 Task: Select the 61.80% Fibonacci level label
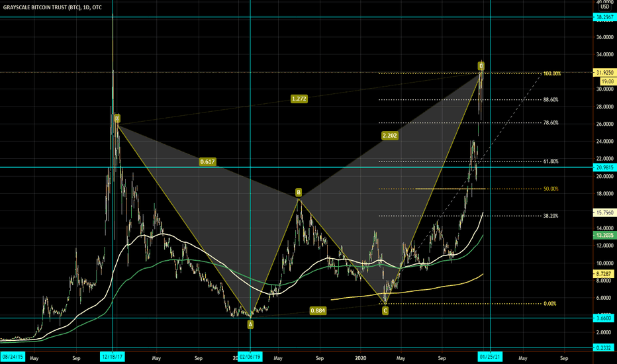[x=551, y=161]
